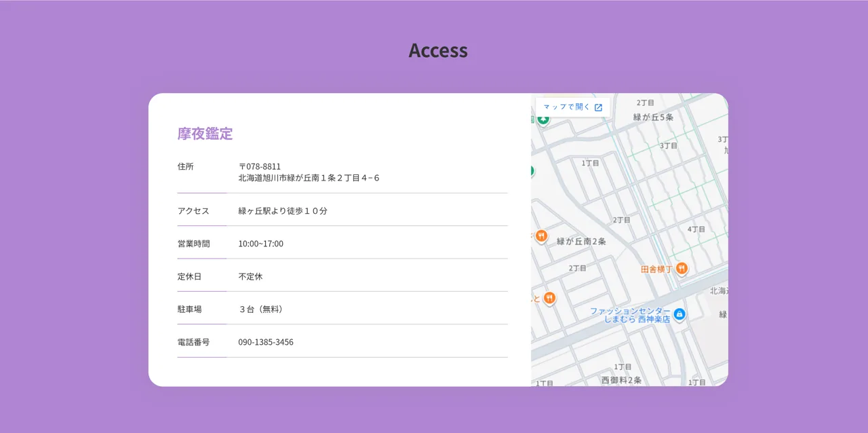Click the 住所 row label
The image size is (868, 433).
point(186,166)
